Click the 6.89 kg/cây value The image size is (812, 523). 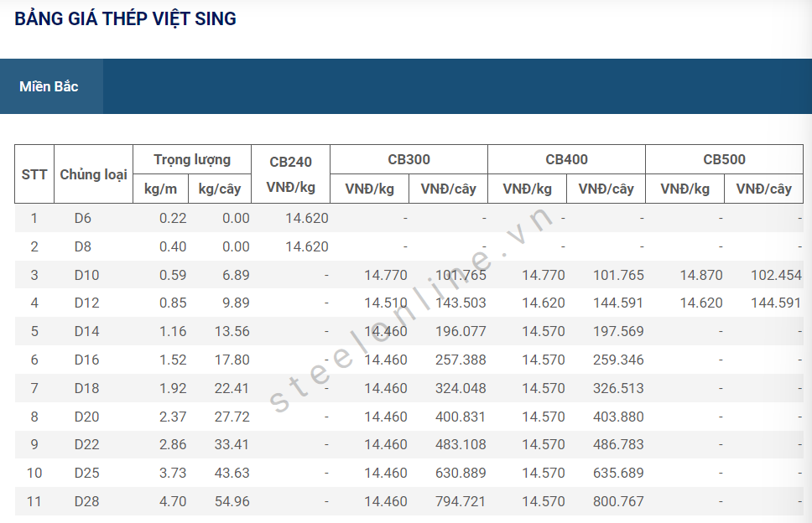pyautogui.click(x=237, y=275)
